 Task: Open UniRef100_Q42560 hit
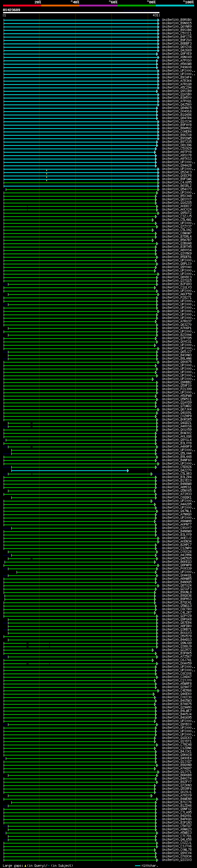[177, 104]
